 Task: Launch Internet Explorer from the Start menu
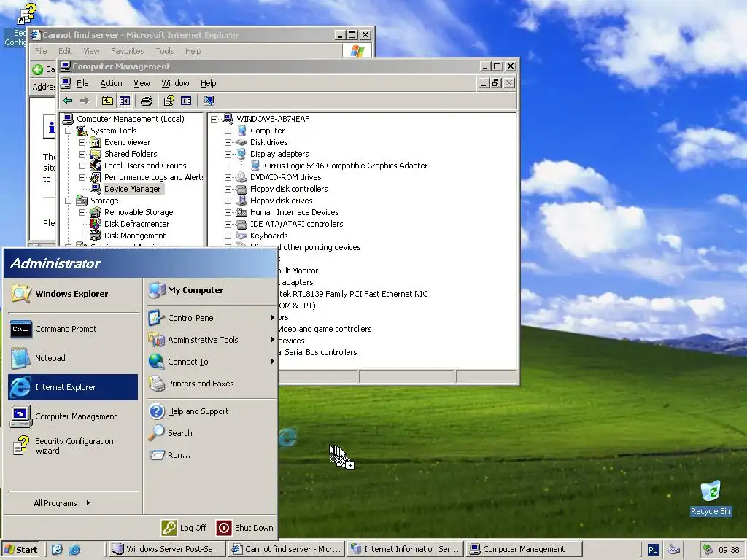coord(73,387)
